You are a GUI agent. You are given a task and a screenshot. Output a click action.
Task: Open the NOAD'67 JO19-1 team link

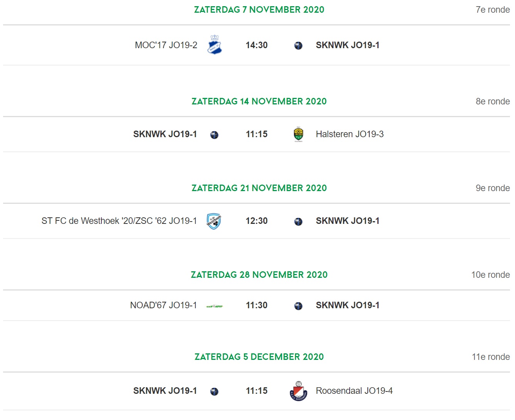click(163, 305)
